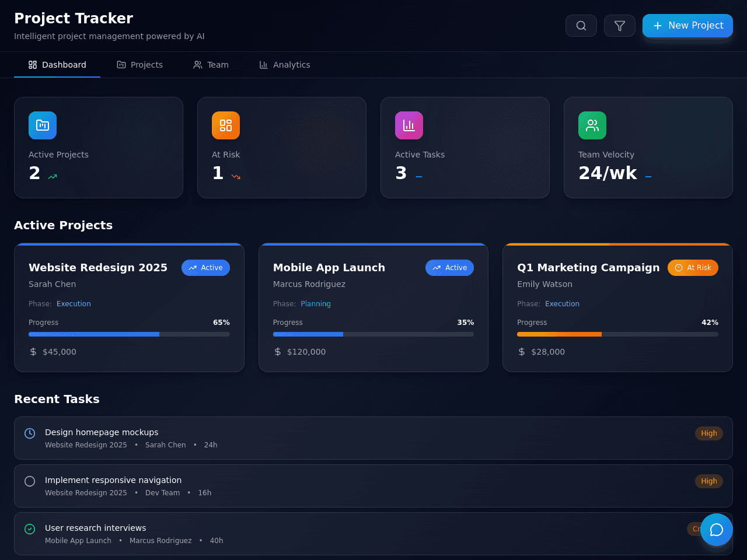Open the floating chat bubble button
The image size is (747, 560).
tap(717, 530)
